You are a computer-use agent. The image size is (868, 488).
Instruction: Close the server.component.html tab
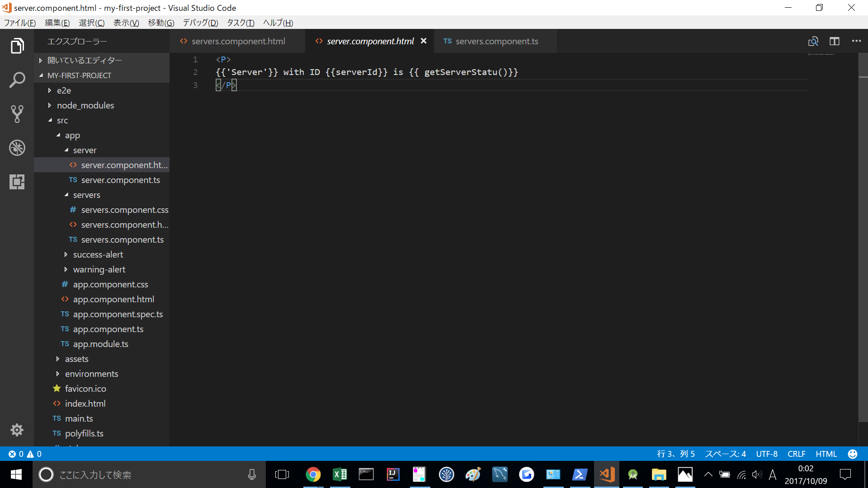424,41
